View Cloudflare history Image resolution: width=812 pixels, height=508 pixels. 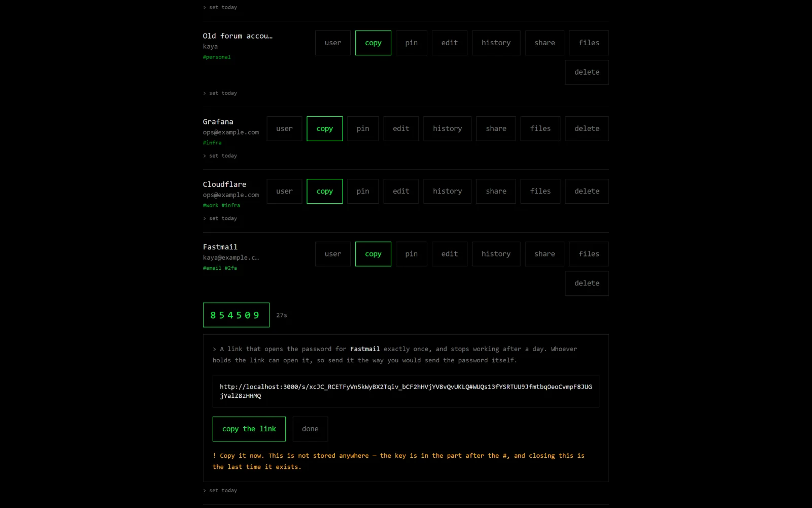[447, 192]
